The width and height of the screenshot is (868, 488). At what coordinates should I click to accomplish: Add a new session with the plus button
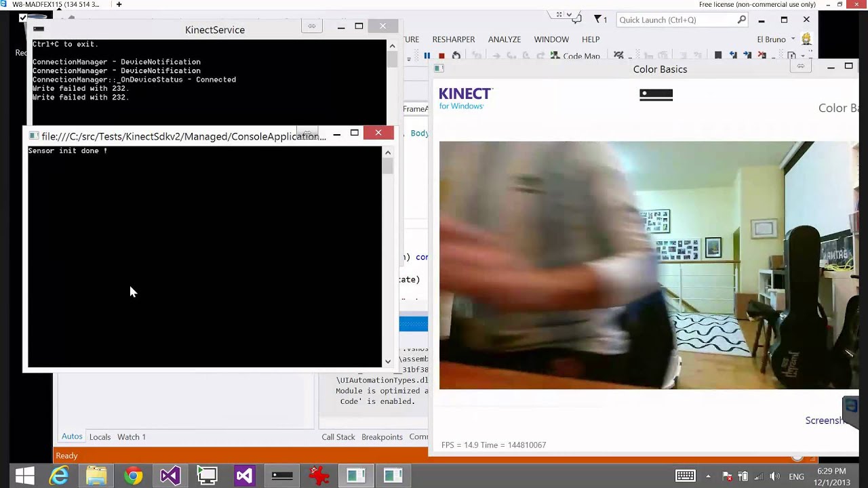pyautogui.click(x=119, y=4)
